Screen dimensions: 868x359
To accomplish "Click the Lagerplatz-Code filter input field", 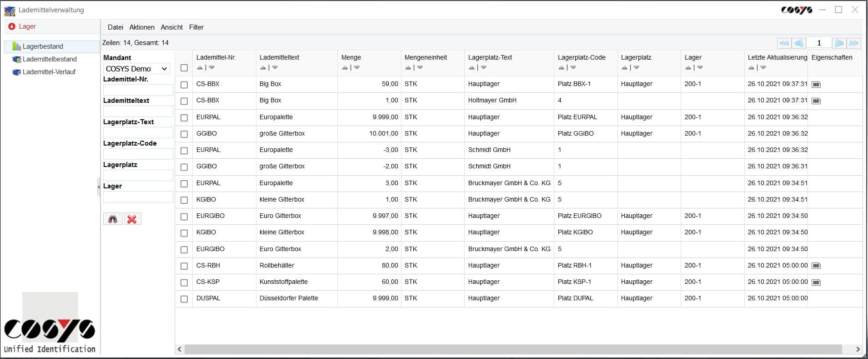I will click(x=138, y=154).
